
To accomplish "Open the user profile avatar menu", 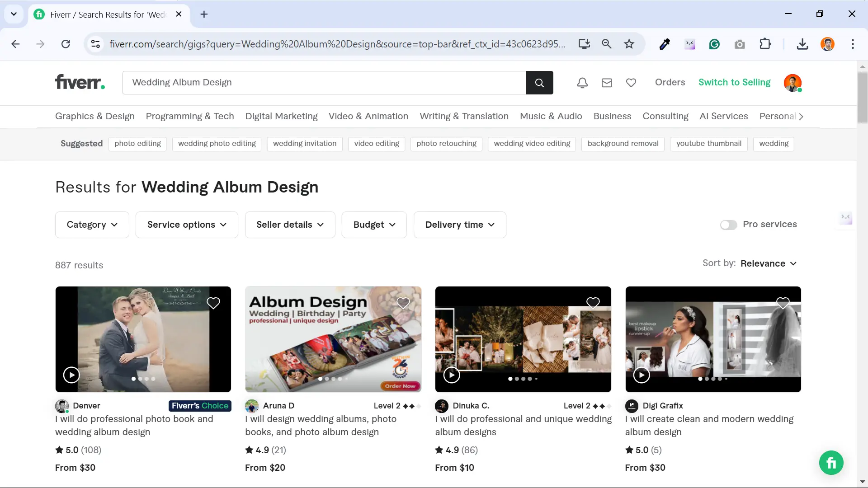I will coord(793,83).
